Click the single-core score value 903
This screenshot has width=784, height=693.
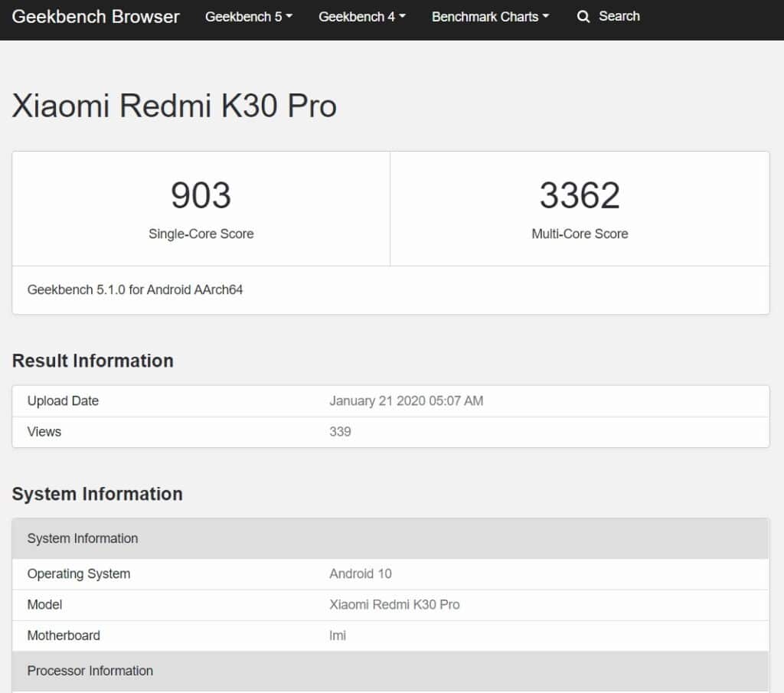click(x=201, y=195)
